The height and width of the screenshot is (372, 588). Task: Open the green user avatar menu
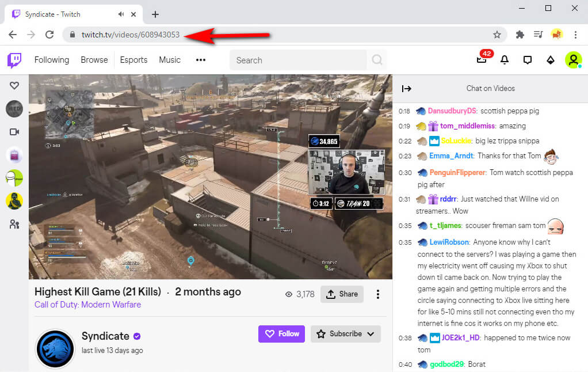click(573, 60)
